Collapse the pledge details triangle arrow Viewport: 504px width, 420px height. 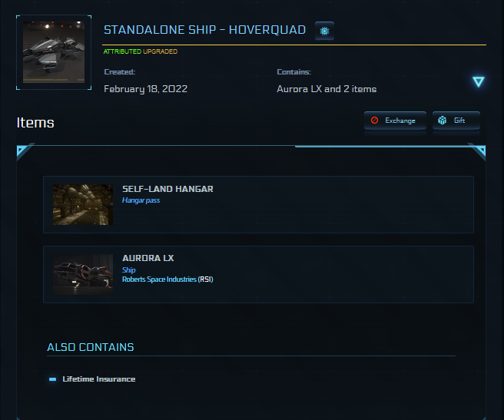tap(479, 82)
